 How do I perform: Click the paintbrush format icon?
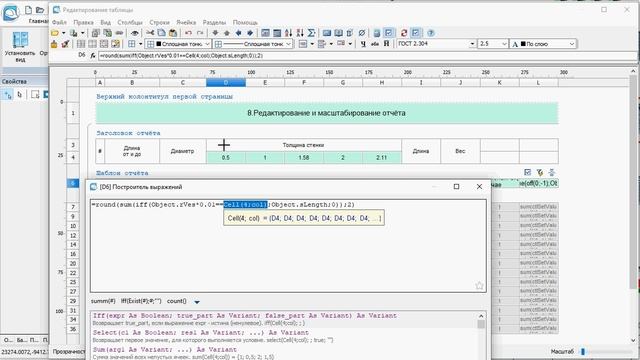tap(65, 44)
